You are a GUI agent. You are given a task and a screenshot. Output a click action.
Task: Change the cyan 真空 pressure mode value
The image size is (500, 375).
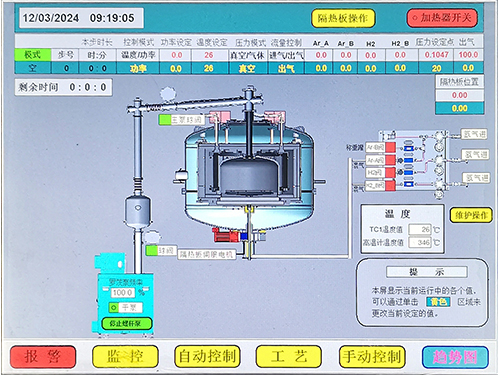tap(248, 68)
